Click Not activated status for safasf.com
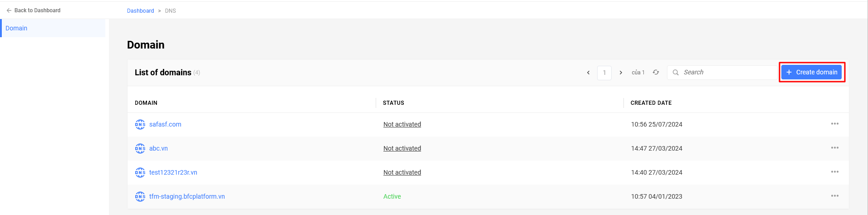The height and width of the screenshot is (215, 868). point(402,124)
